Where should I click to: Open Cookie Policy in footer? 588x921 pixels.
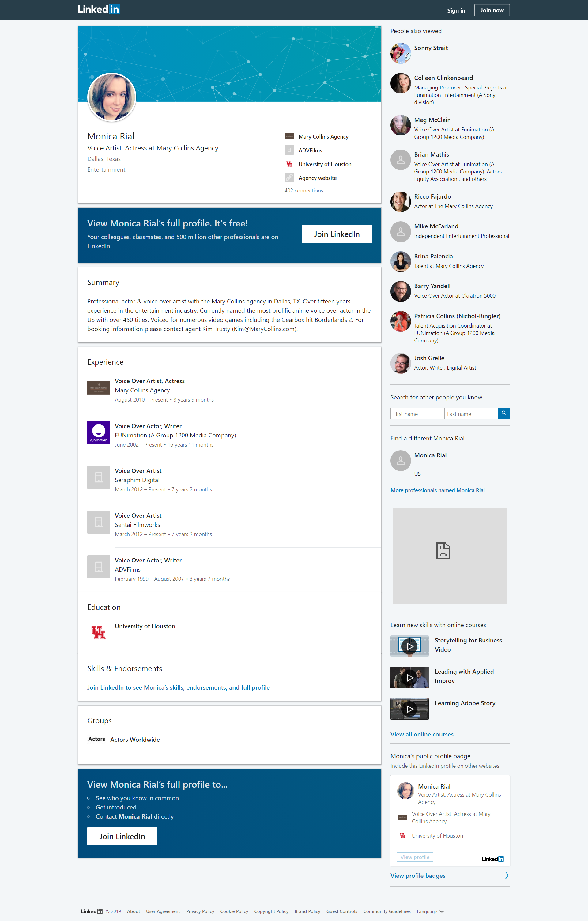pyautogui.click(x=234, y=911)
